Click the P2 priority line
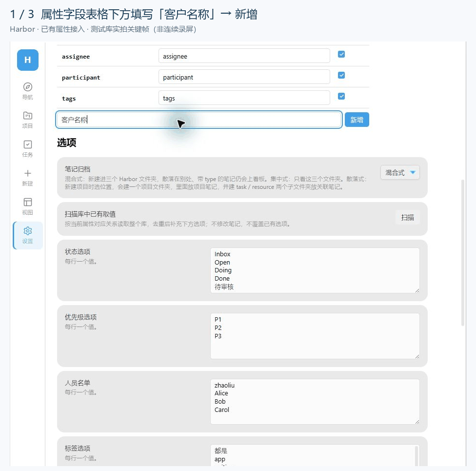 coord(218,328)
